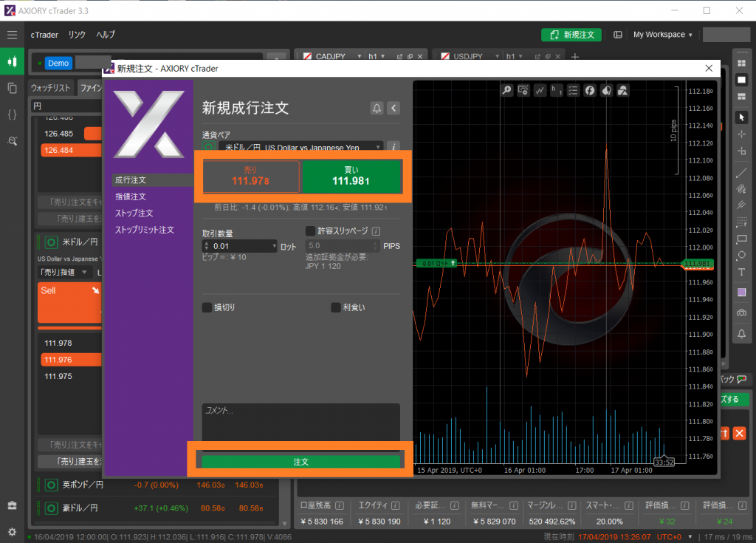The height and width of the screenshot is (543, 756).
Task: Select the trend line drawing tool
Action: coord(741,172)
